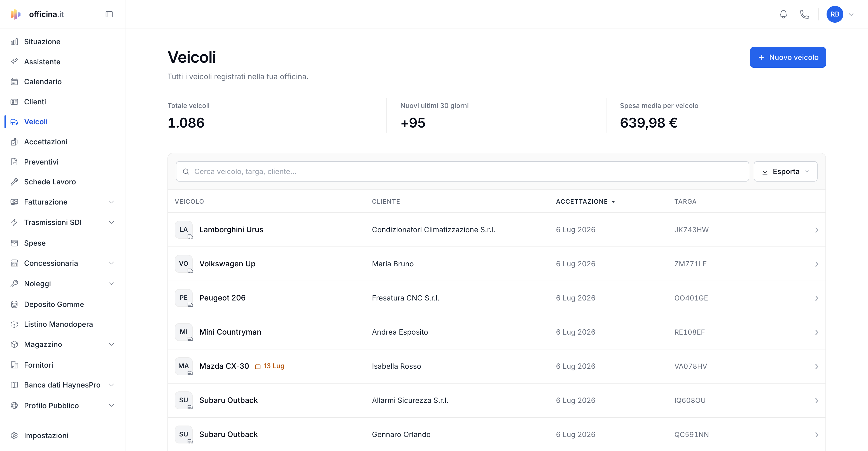868x451 pixels.
Task: Click the Nuovo veicolo button
Action: pyautogui.click(x=787, y=57)
